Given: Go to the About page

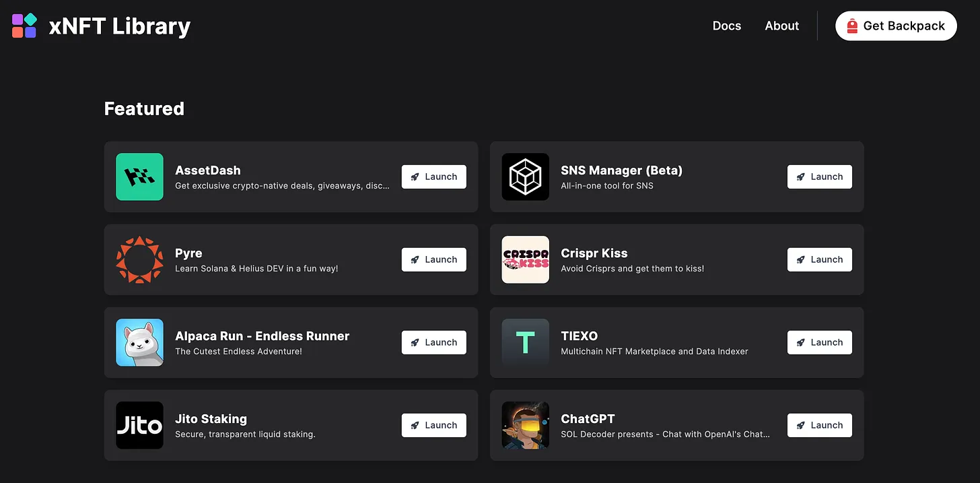Looking at the screenshot, I should point(781,26).
